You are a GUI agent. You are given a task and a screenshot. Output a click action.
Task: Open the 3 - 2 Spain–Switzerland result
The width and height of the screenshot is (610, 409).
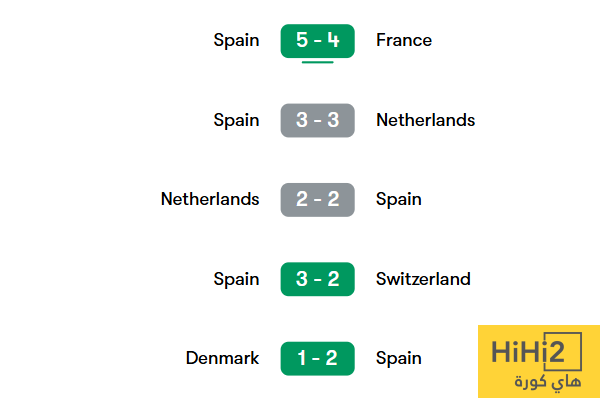(317, 279)
